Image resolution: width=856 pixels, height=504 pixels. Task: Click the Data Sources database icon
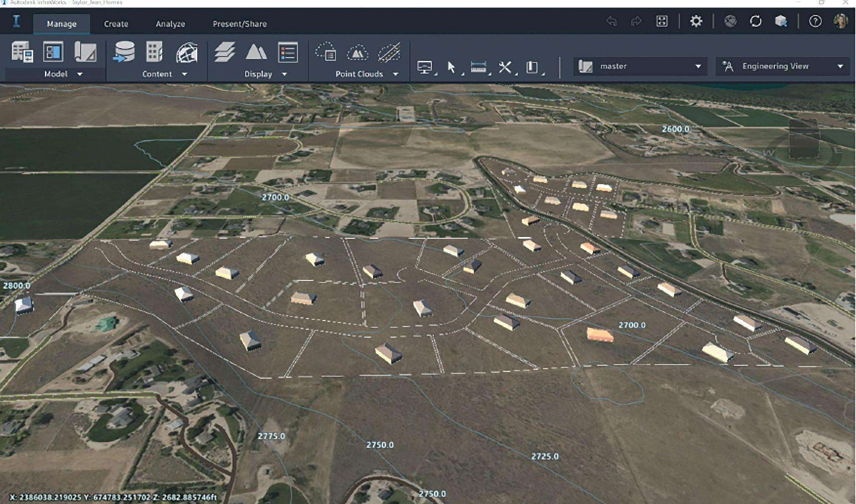click(124, 52)
